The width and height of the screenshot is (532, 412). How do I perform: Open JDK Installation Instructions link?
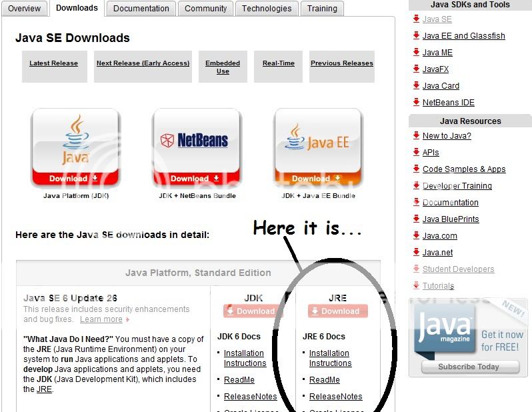(x=245, y=358)
